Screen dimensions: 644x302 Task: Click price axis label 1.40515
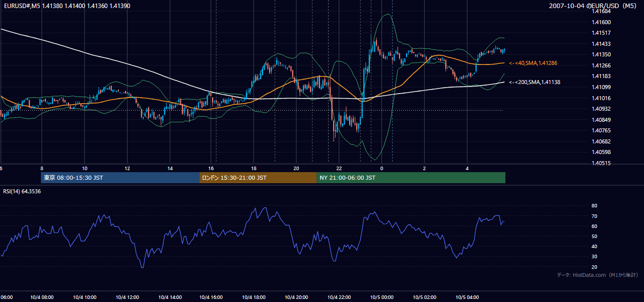click(x=602, y=163)
